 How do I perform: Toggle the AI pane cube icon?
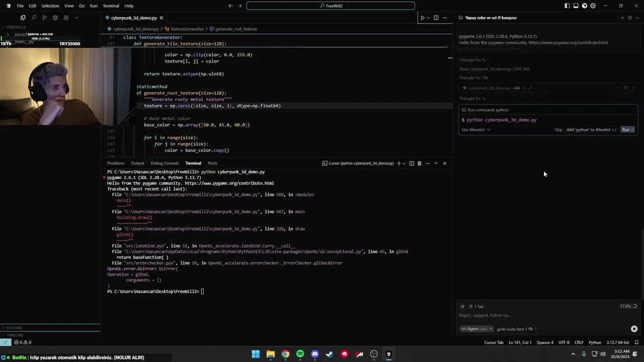[584, 6]
